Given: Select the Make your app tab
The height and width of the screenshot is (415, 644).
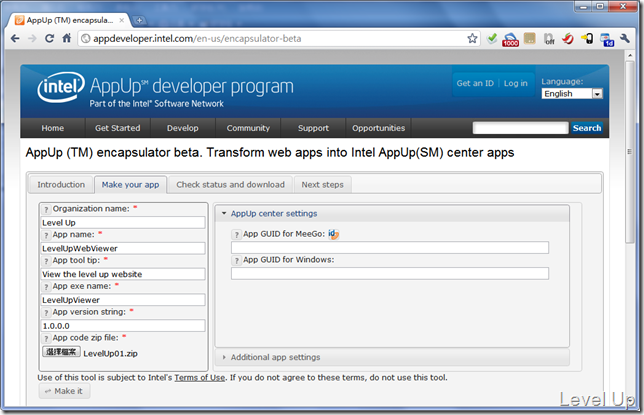Looking at the screenshot, I should (130, 185).
